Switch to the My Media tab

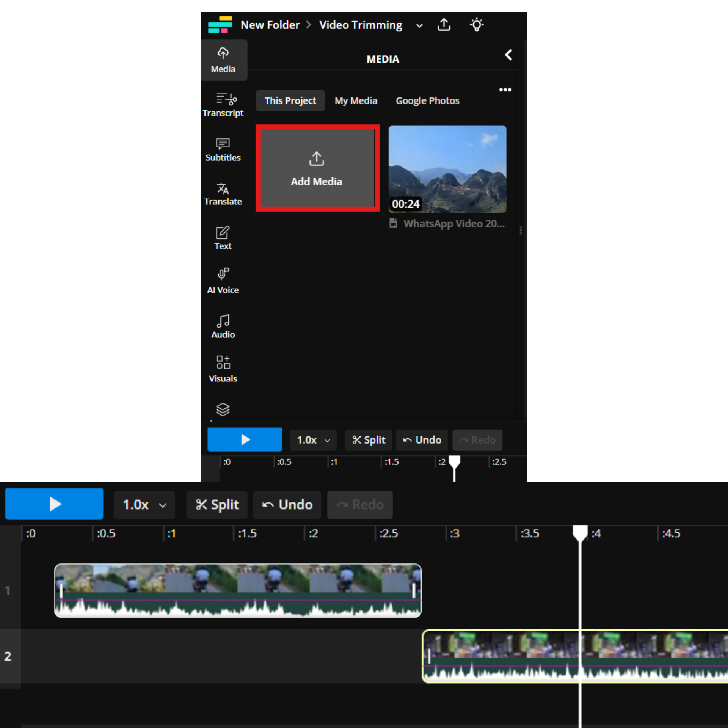[356, 101]
